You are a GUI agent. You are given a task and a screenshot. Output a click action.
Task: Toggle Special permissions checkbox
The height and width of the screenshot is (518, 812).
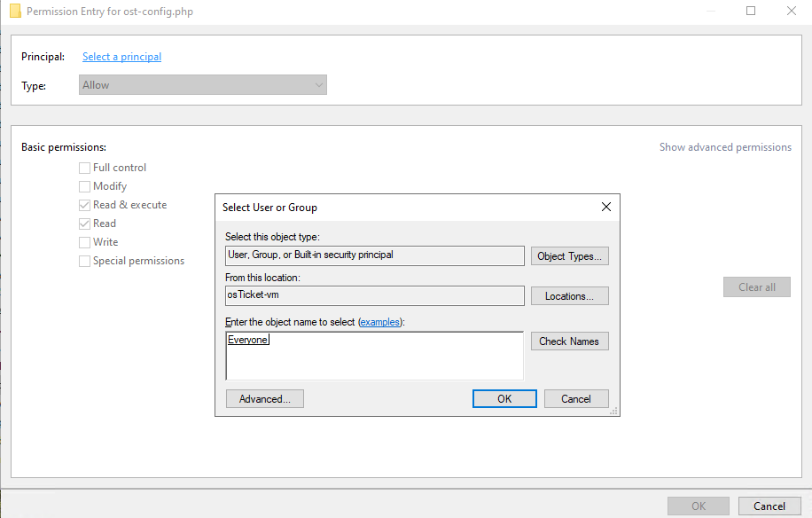[84, 261]
